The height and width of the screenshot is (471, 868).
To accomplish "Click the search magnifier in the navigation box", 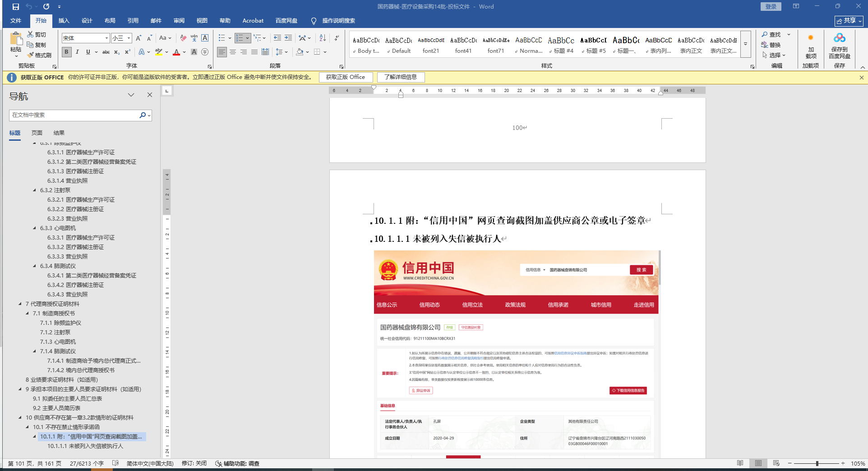I will pyautogui.click(x=143, y=115).
